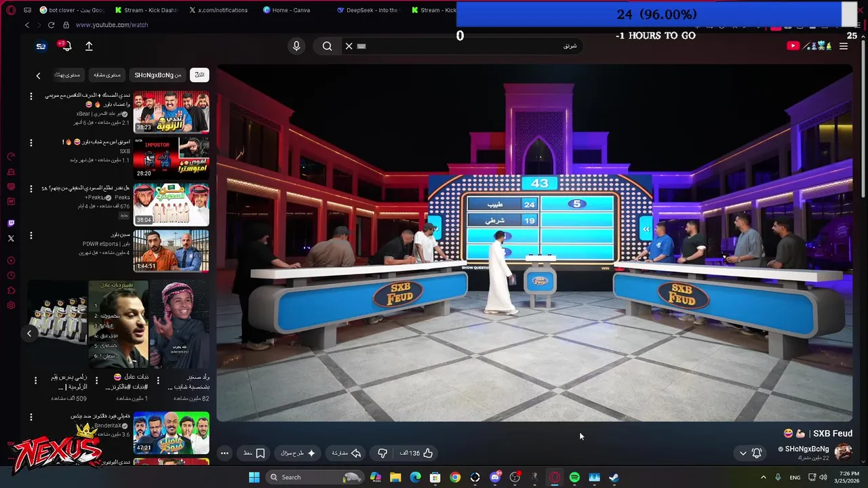Switch to the 'bot clover' Google tab
This screenshot has height=488, width=868.
tap(73, 10)
